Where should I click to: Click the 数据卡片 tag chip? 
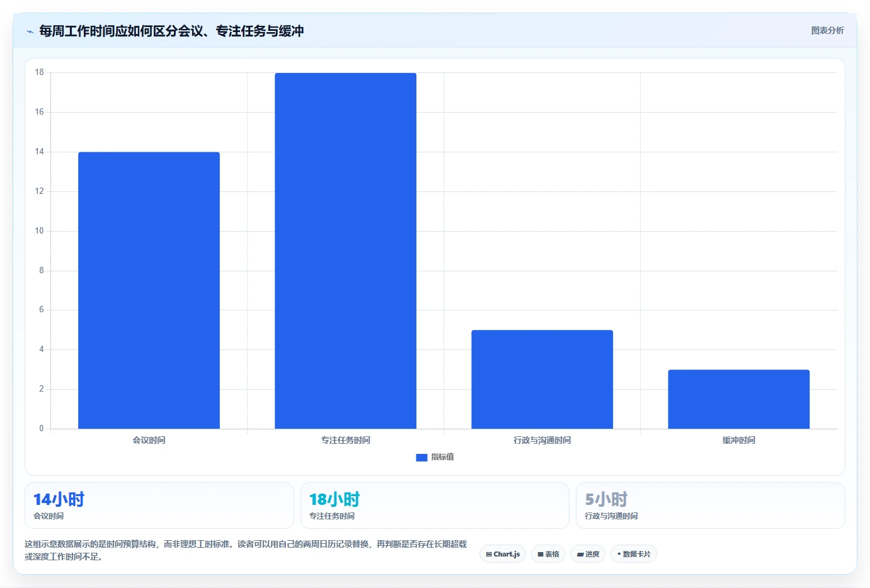tap(634, 554)
